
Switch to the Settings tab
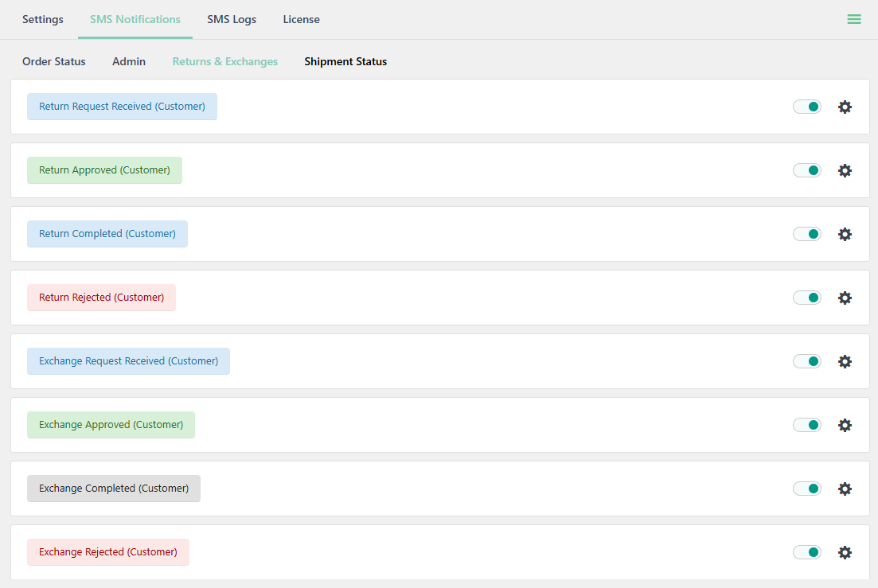43,19
